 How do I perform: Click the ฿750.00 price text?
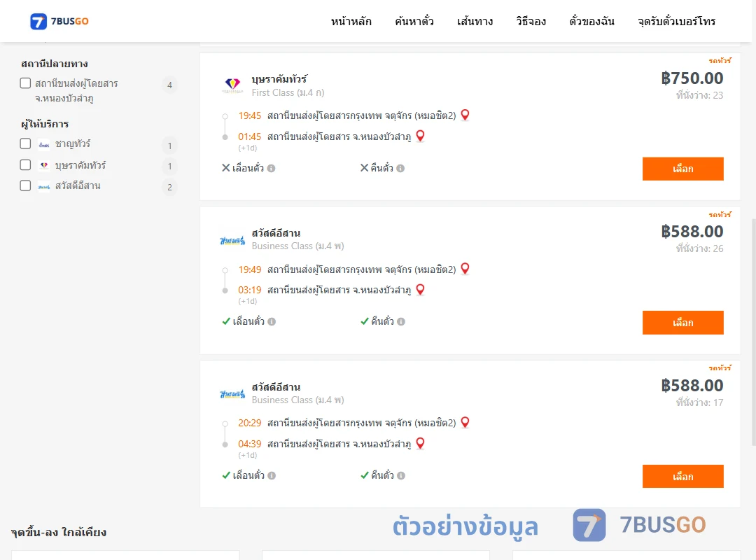tap(692, 78)
